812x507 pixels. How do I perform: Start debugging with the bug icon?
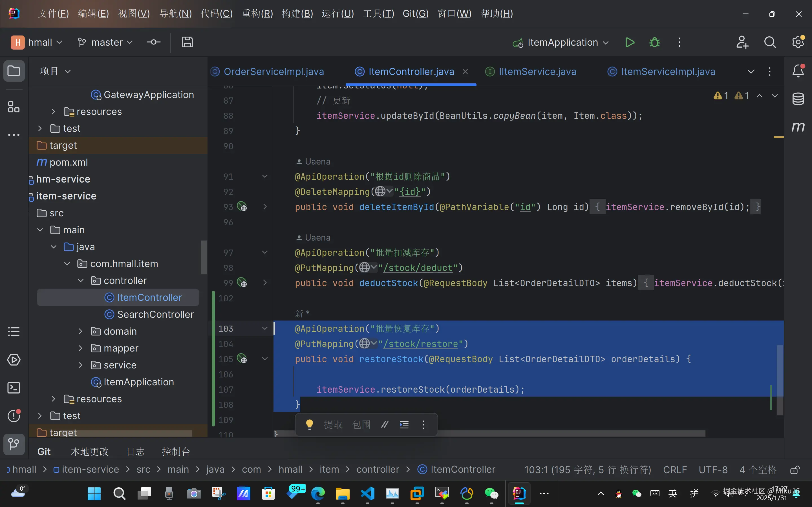coord(654,43)
